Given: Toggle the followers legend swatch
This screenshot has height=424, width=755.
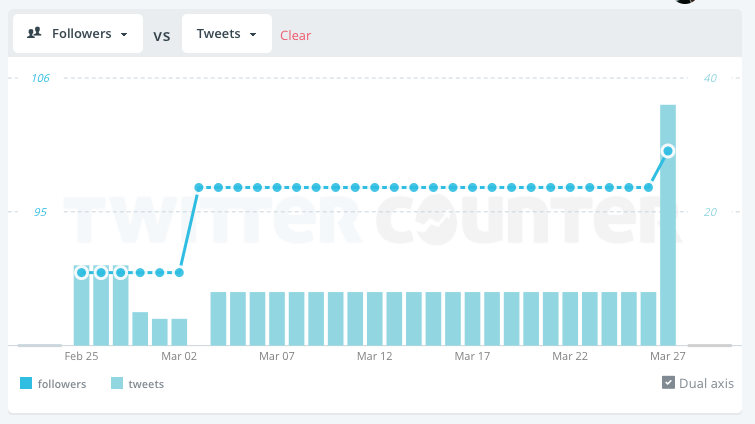Looking at the screenshot, I should coord(26,383).
